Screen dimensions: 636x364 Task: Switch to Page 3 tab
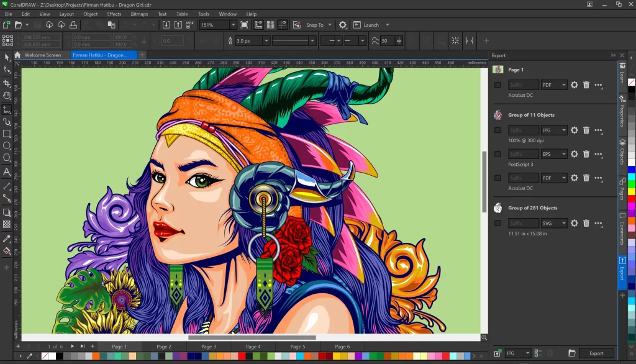point(209,347)
